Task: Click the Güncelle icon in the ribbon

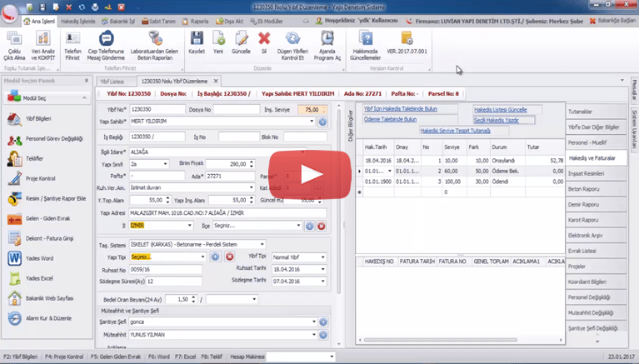Action: [x=241, y=42]
